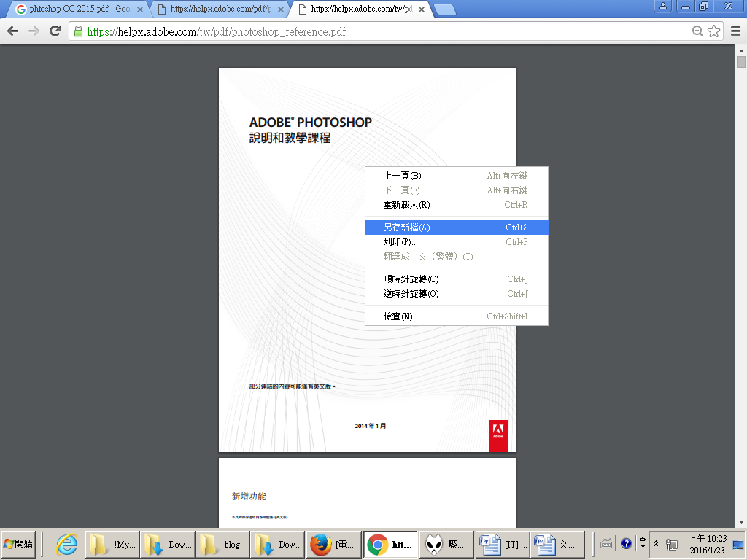Switch to the helpx.adobe.com/pdf/p tab
This screenshot has height=560, width=747.
click(220, 9)
